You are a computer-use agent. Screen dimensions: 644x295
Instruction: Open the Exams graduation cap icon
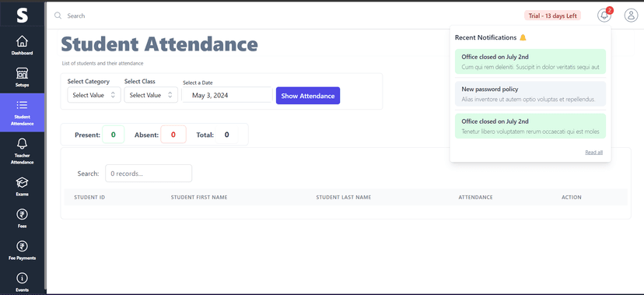(x=23, y=182)
